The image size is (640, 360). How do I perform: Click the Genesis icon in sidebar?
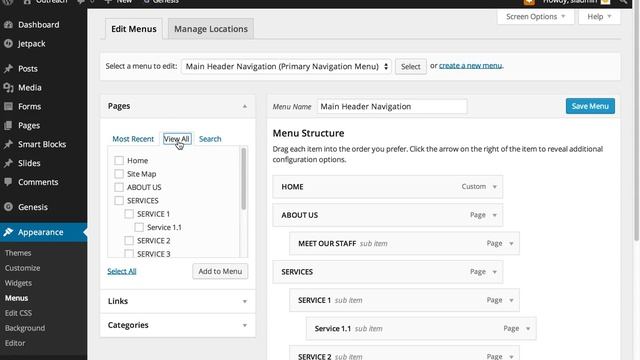point(8,207)
